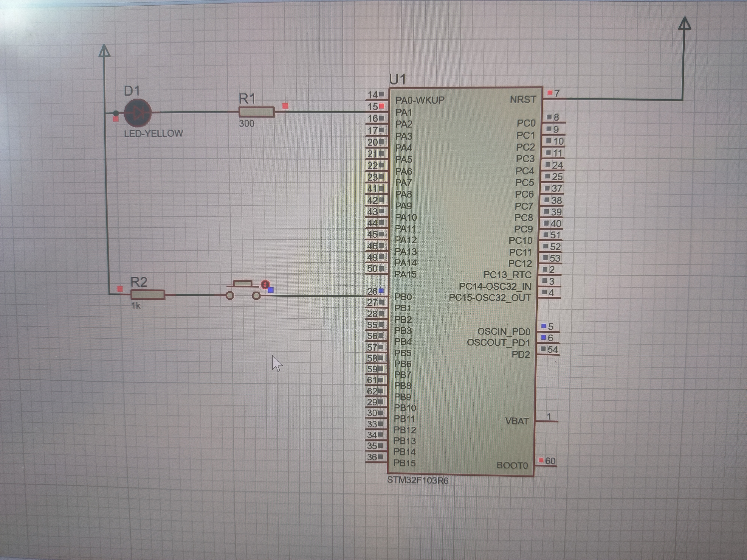Viewport: 747px width, 560px height.
Task: Select the R1 300 ohm resistor
Action: pos(256,112)
